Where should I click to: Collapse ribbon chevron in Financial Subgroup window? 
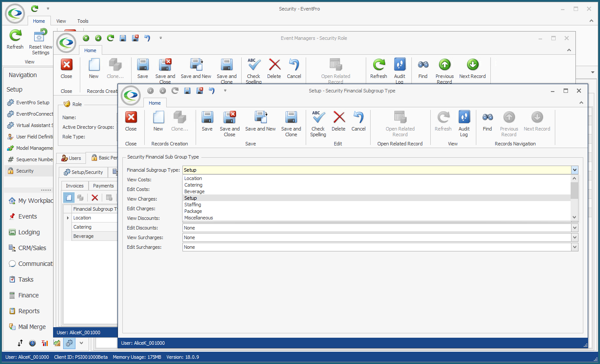tap(582, 103)
